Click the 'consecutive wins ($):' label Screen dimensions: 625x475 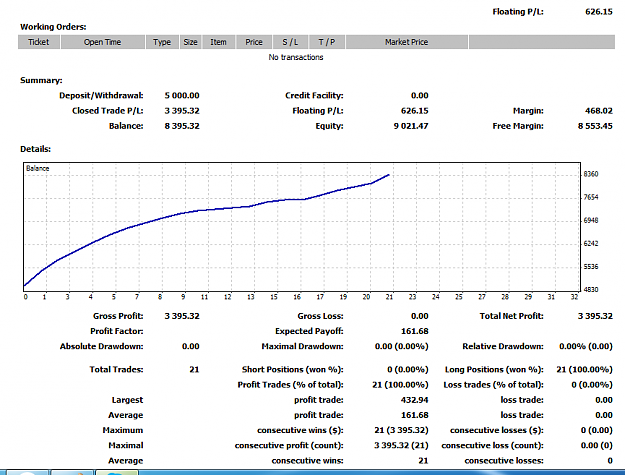click(300, 430)
